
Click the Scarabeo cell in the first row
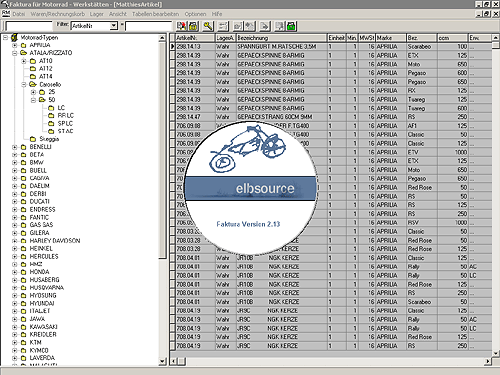pyautogui.click(x=422, y=47)
